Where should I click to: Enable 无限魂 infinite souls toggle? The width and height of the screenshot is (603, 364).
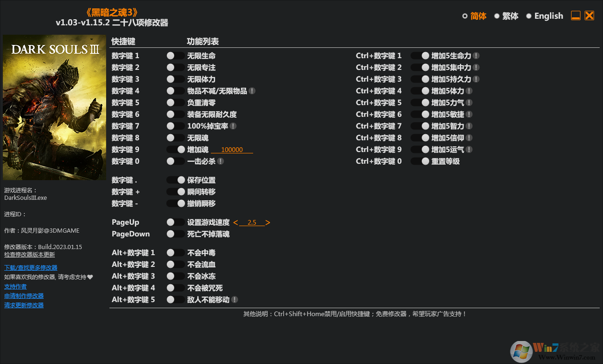coord(175,137)
